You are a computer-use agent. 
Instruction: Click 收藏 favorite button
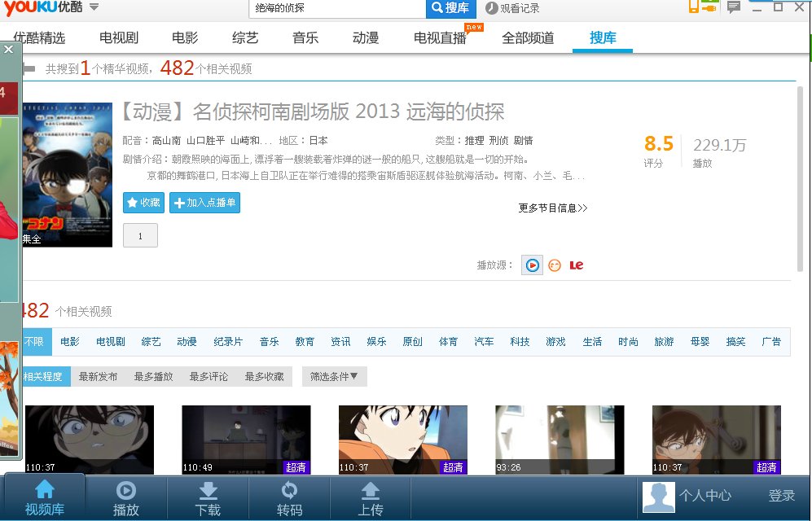[x=143, y=203]
